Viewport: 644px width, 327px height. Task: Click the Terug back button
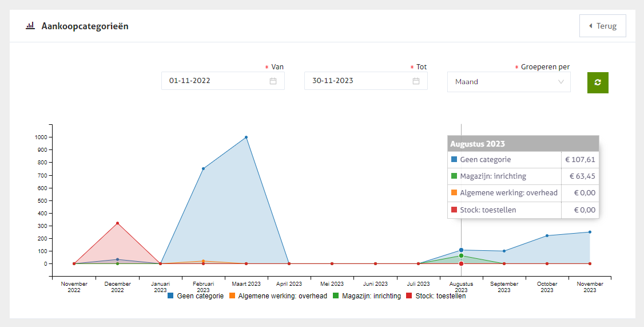click(602, 26)
